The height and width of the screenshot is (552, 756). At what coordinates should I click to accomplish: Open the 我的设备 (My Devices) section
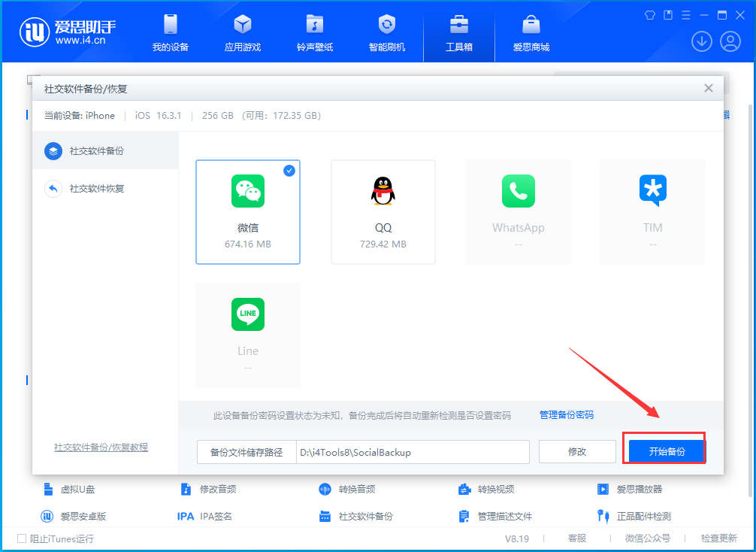[x=170, y=33]
